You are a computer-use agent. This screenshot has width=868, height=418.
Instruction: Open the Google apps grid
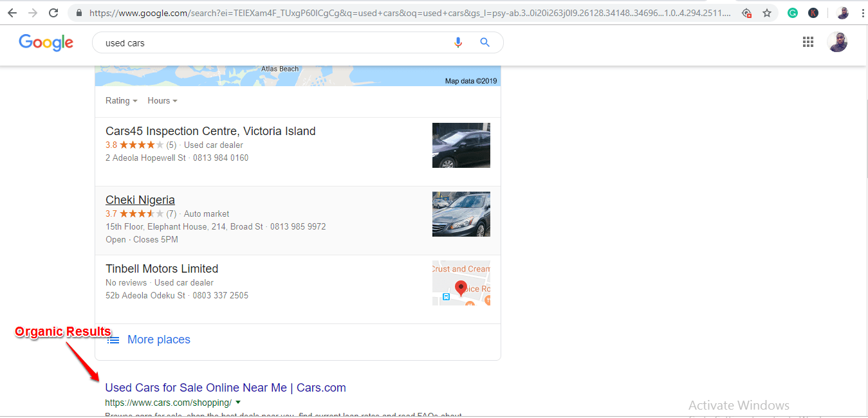[x=808, y=42]
